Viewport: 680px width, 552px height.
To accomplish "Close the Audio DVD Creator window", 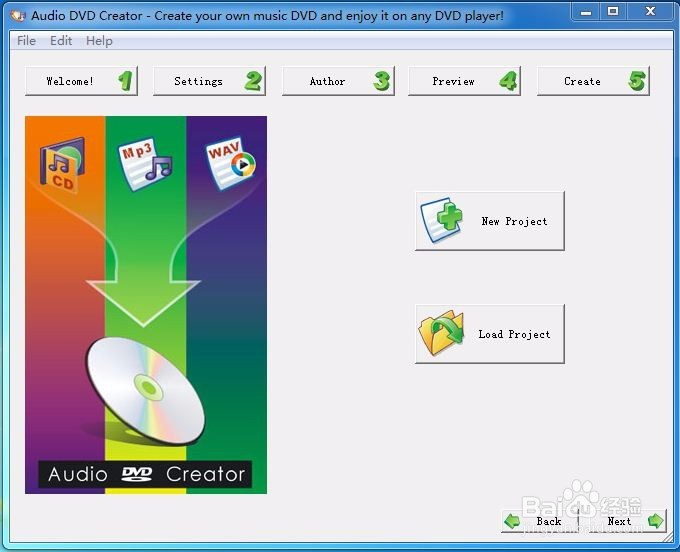I will (x=650, y=12).
